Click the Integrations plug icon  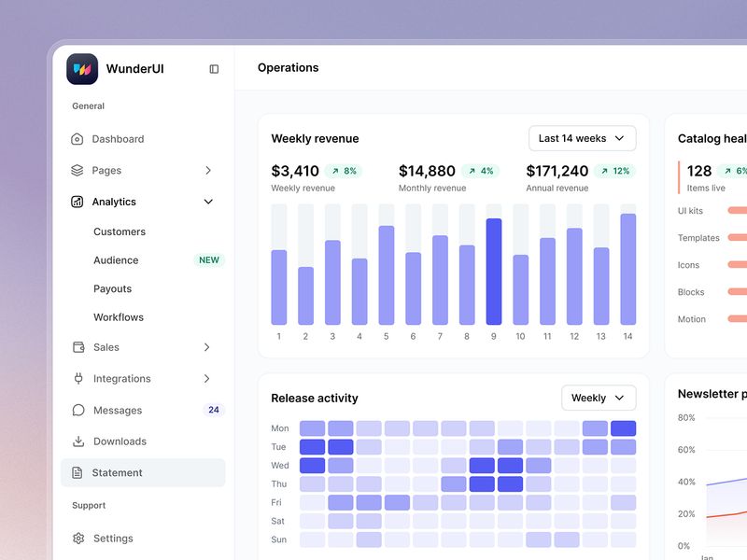[78, 379]
